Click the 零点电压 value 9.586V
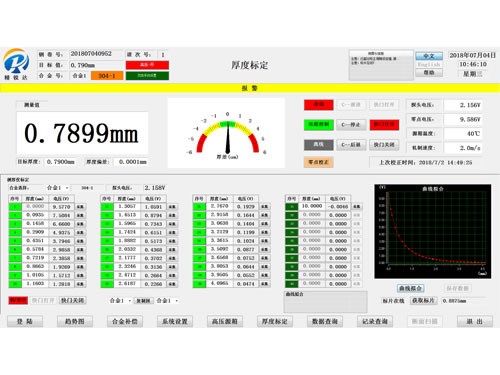The image size is (500, 375). [463, 119]
